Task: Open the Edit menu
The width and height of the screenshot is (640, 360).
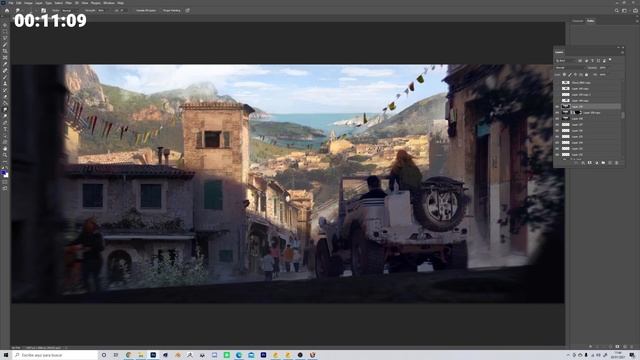Action: tap(18, 3)
